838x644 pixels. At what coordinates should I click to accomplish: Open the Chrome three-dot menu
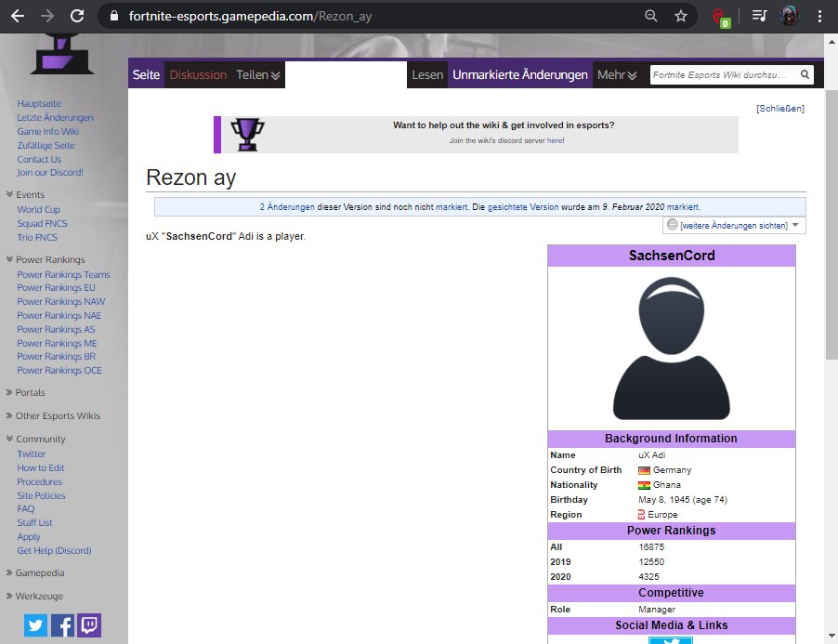[819, 16]
